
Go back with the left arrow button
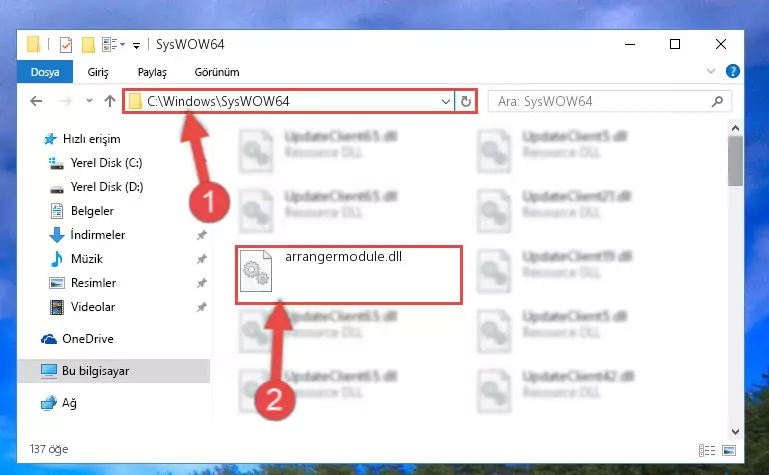[36, 101]
